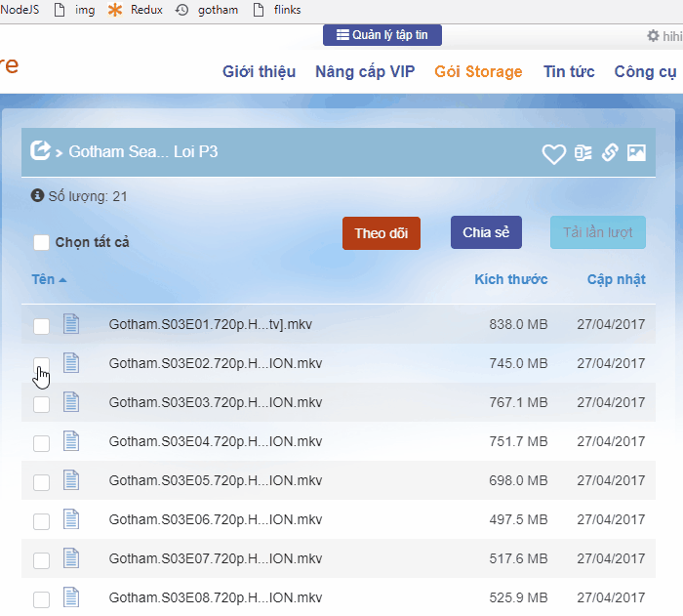Click the file icon of Gotham.S03E02 row
Image resolution: width=683 pixels, height=616 pixels.
[x=71, y=363]
